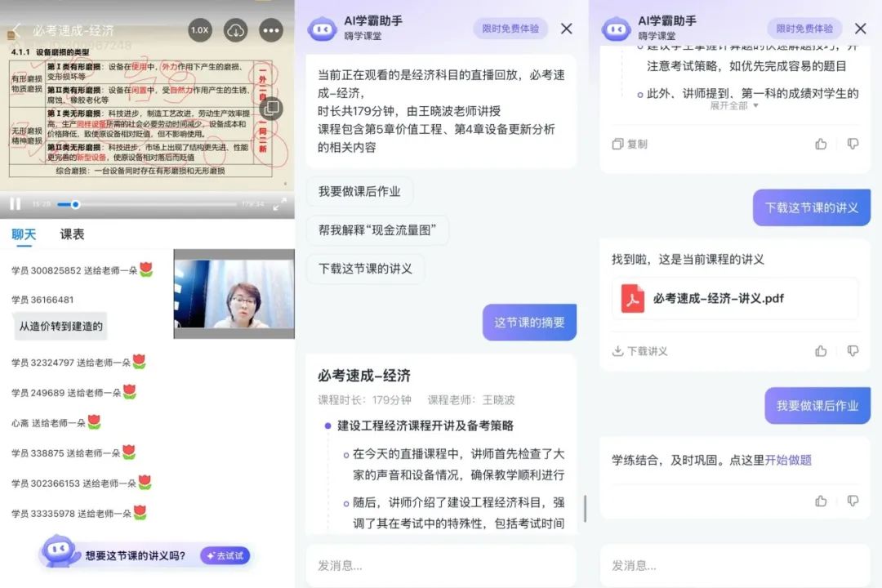Open the 1.0X playback speed selector
The image size is (882, 588).
(x=199, y=30)
